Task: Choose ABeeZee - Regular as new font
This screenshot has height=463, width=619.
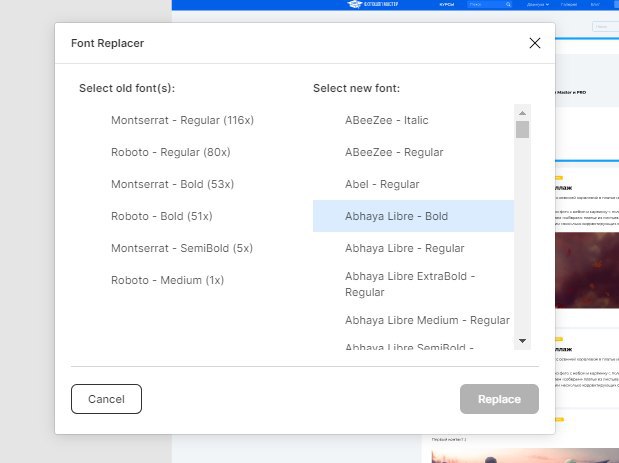Action: tap(413, 152)
